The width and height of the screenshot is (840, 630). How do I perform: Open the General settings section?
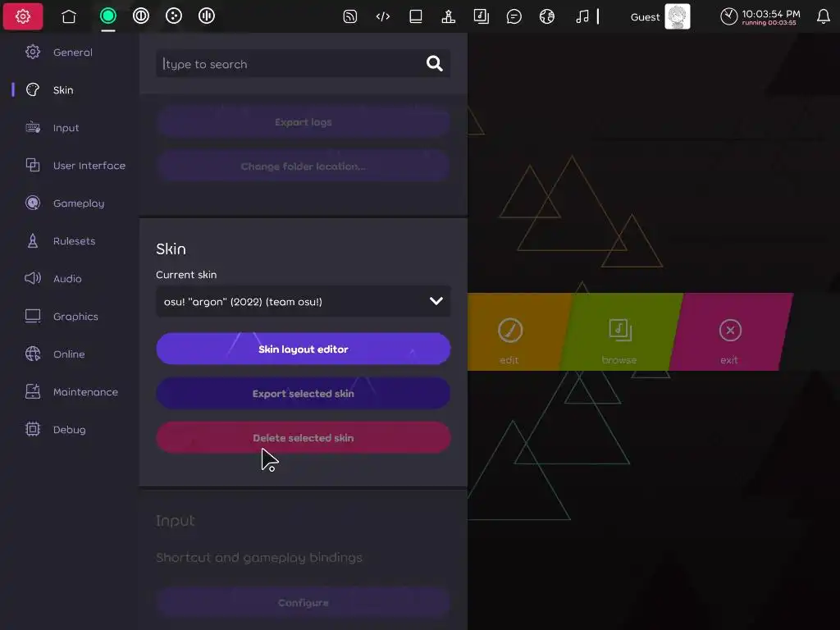(x=70, y=52)
